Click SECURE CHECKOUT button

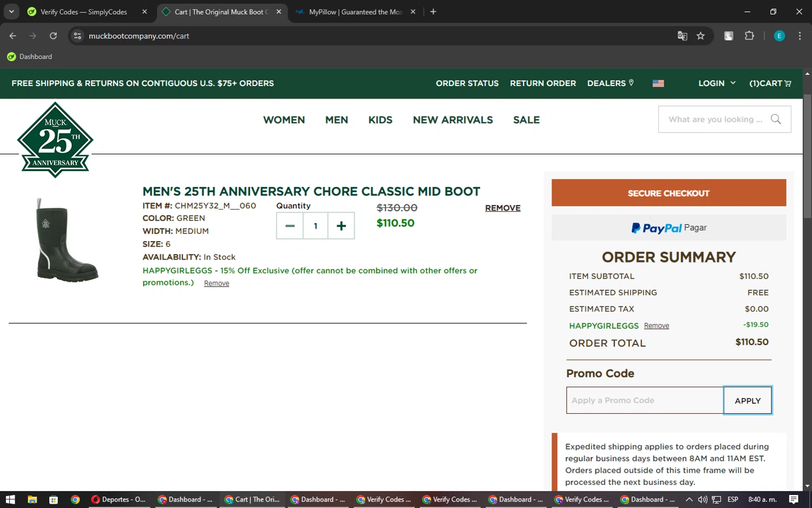[669, 193]
